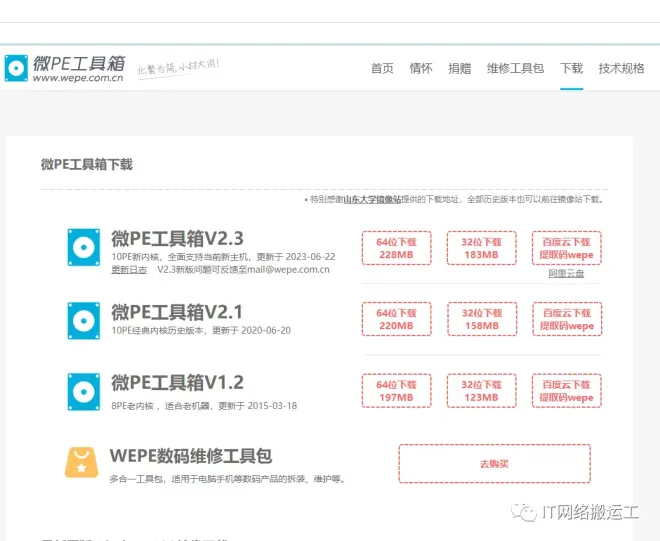Open the 首页 menu item
This screenshot has width=660, height=541.
click(x=382, y=68)
